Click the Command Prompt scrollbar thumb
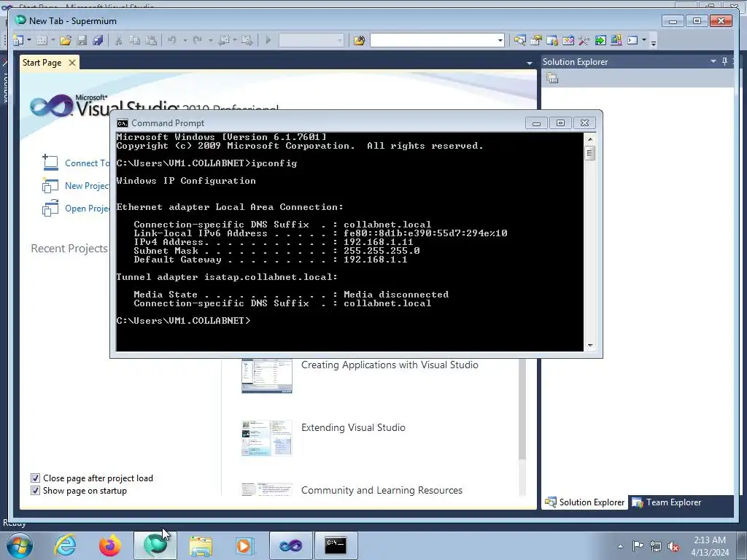Image resolution: width=747 pixels, height=560 pixels. (590, 153)
